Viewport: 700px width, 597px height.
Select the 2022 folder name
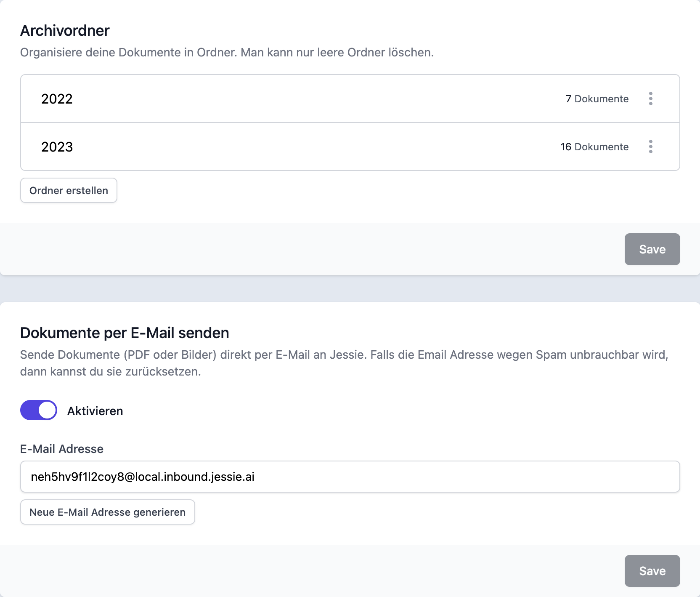[57, 99]
